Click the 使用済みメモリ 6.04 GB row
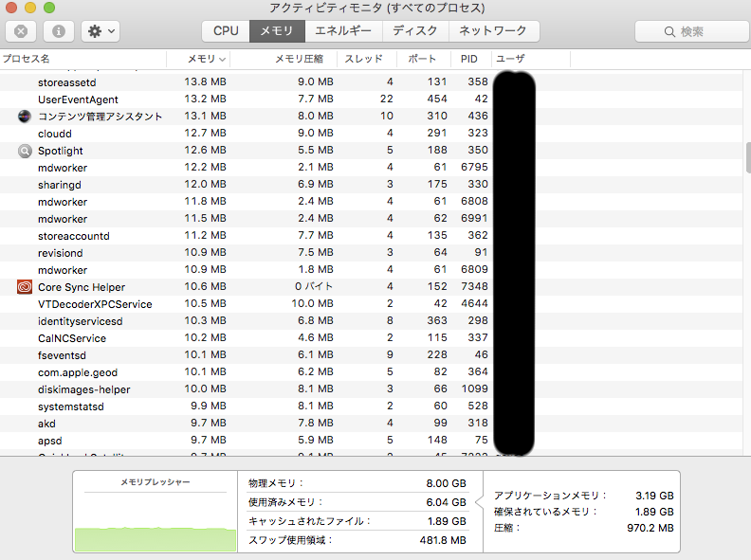 357,502
